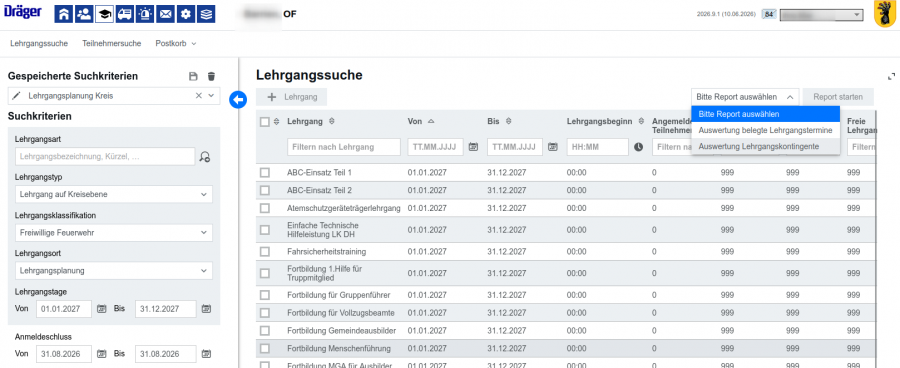Open the user selection dropdown at top right
The image size is (900, 368).
click(x=821, y=15)
